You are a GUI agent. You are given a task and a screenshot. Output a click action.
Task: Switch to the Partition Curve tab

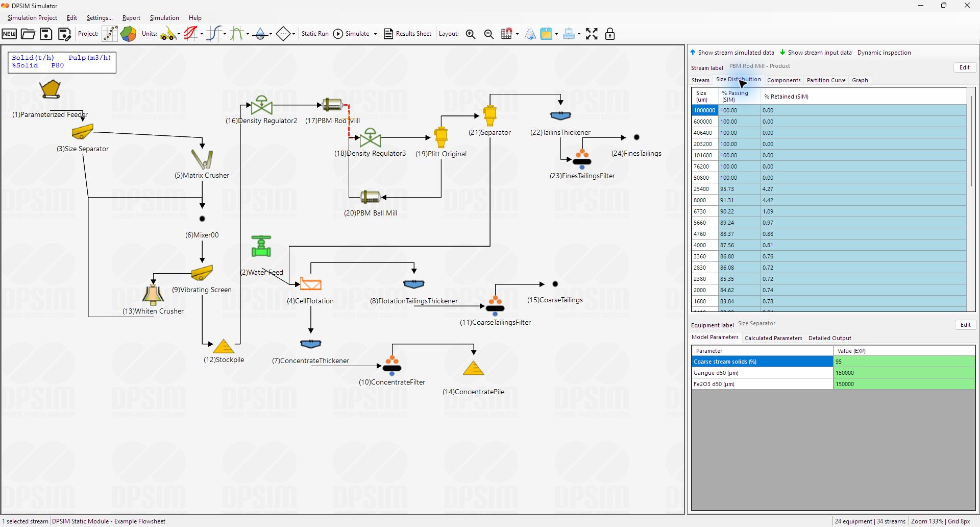826,80
